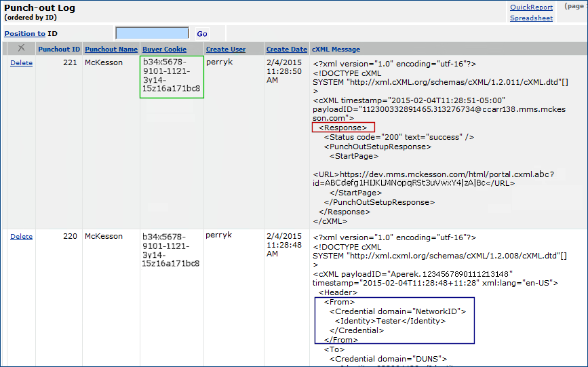
Task: Sort by Buyer Cookie column header
Action: tap(164, 49)
